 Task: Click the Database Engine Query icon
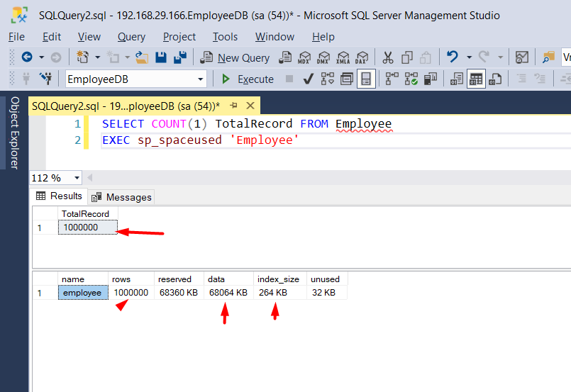285,57
